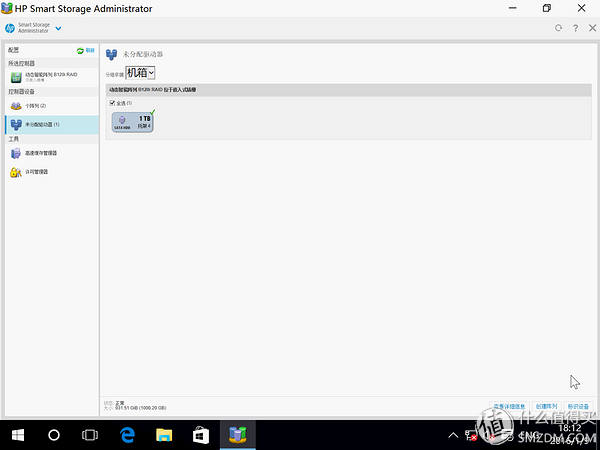Open the Smart Storage Administrator header dropdown chevron
Image resolution: width=600 pixels, height=450 pixels.
58,28
